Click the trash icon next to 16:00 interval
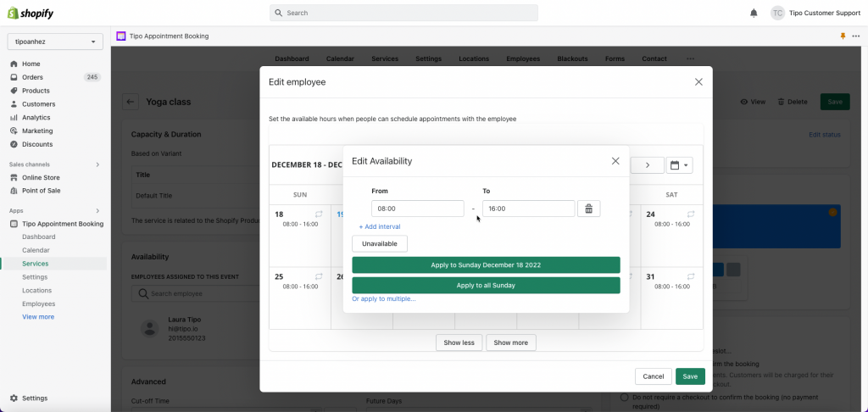868x412 pixels. pos(588,209)
